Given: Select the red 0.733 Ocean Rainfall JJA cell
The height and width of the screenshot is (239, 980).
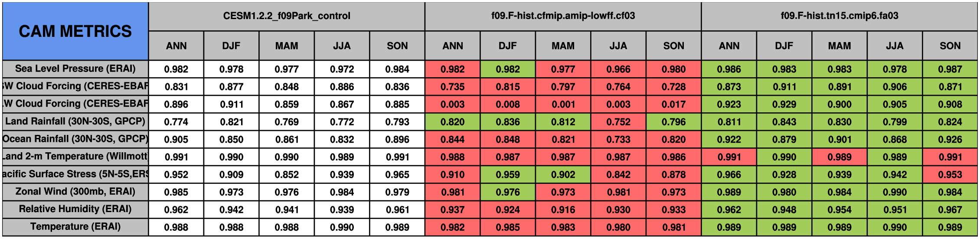Looking at the screenshot, I should (x=618, y=139).
